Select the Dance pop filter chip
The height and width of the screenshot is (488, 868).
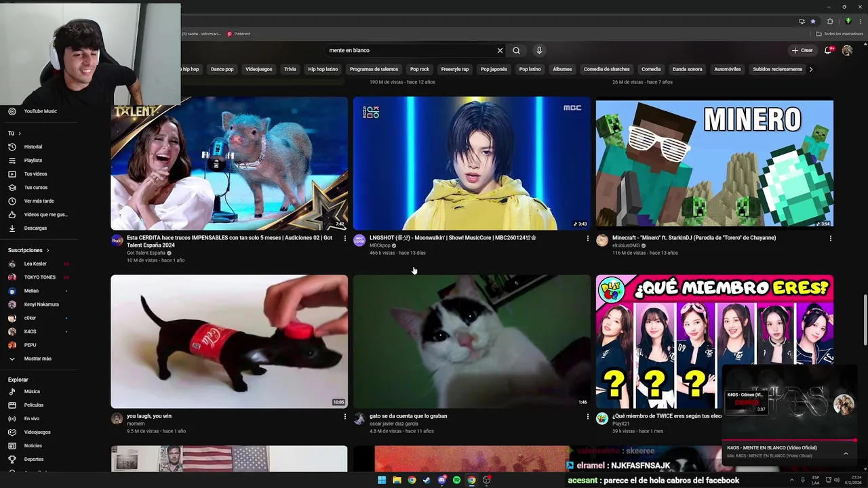222,69
